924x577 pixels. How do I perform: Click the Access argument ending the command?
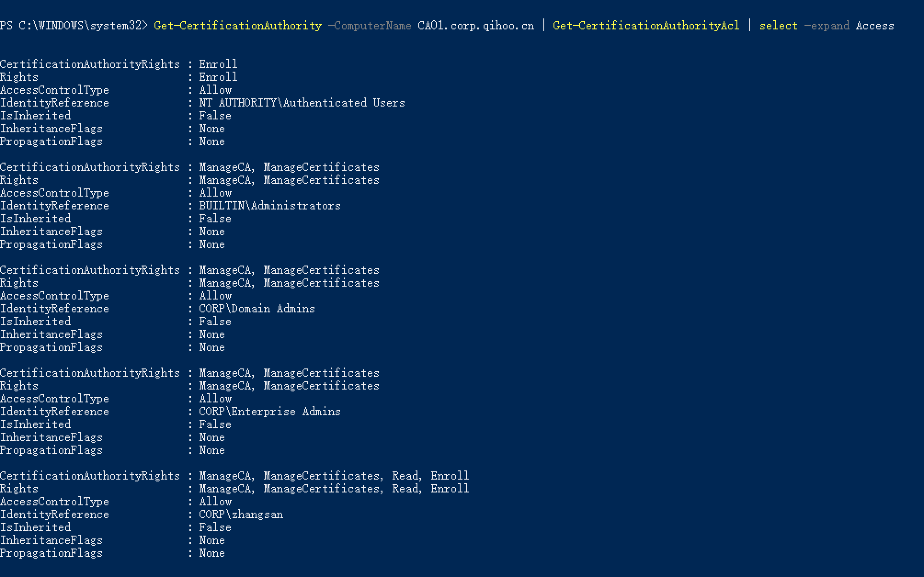point(875,26)
